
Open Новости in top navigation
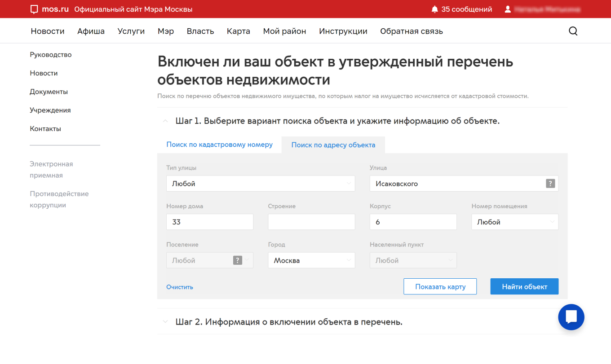48,31
